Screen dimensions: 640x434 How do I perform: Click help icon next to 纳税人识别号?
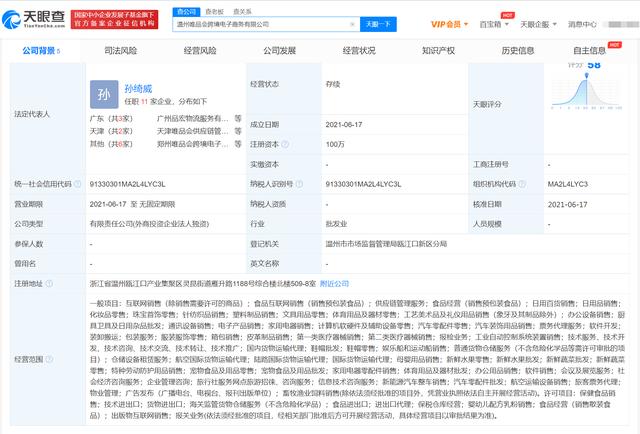tap(299, 184)
